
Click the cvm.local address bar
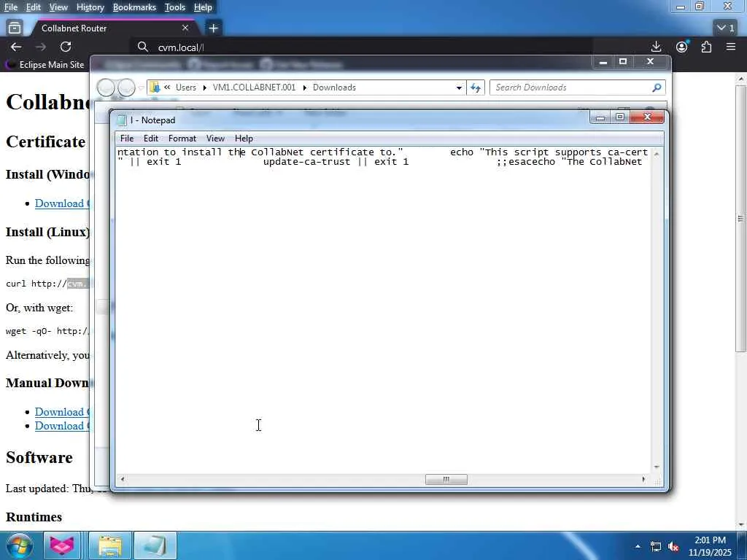pyautogui.click(x=362, y=47)
